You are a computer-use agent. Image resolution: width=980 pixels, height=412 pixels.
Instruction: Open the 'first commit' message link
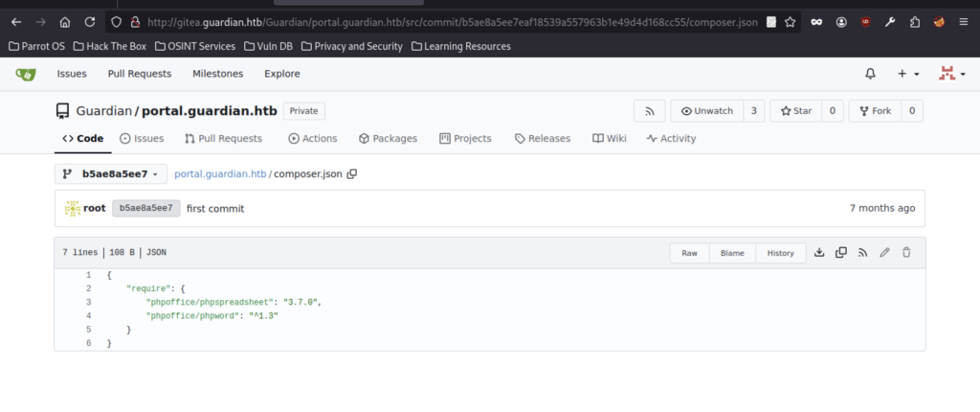214,208
